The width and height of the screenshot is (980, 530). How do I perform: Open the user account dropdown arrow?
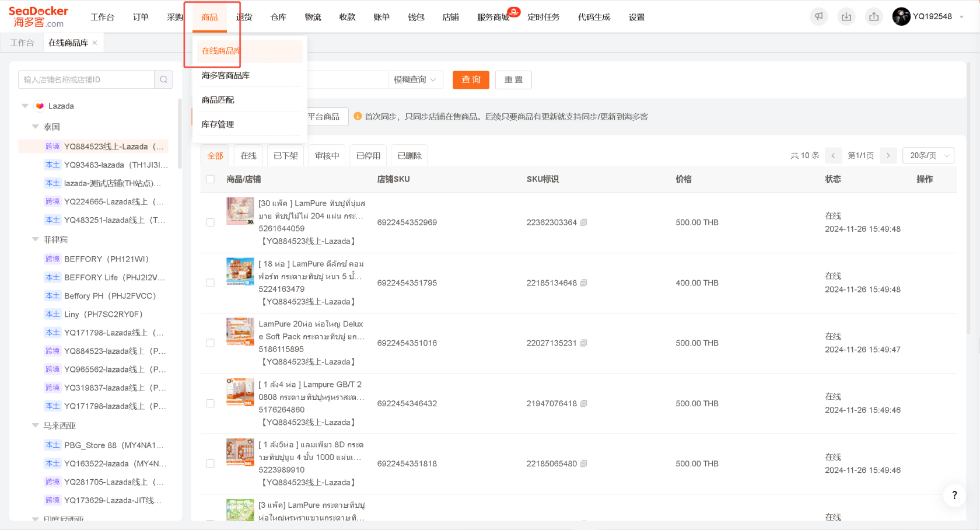tap(961, 17)
